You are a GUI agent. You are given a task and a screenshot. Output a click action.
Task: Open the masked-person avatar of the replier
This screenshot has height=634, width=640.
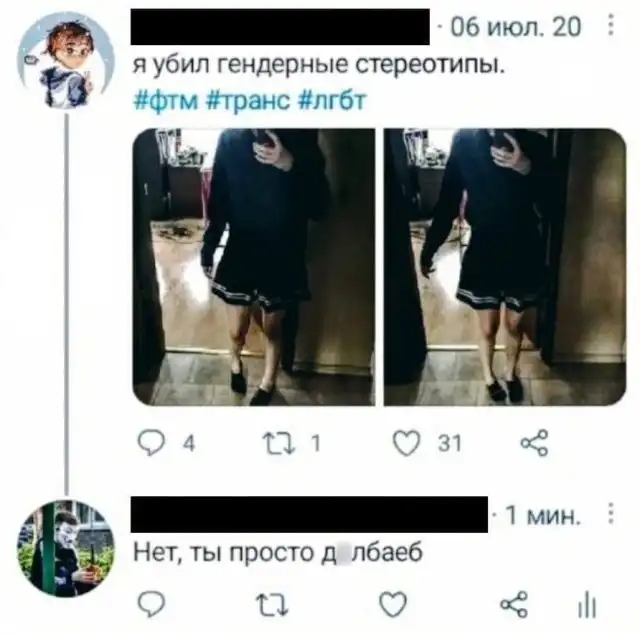66,548
